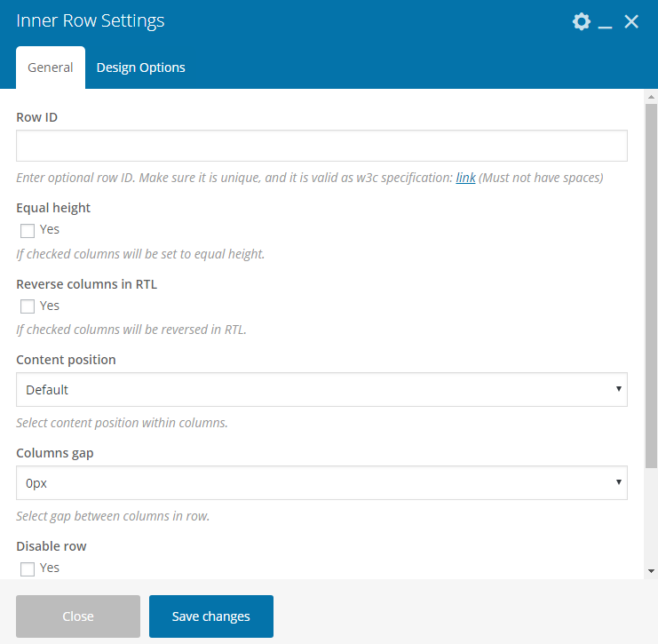Click the Columns gap dropdown arrow

coord(619,482)
